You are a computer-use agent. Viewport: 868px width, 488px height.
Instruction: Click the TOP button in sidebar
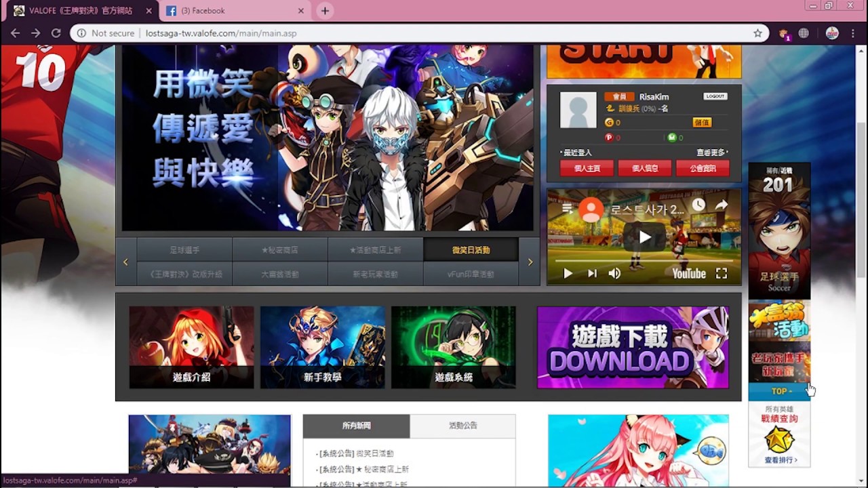pyautogui.click(x=779, y=391)
